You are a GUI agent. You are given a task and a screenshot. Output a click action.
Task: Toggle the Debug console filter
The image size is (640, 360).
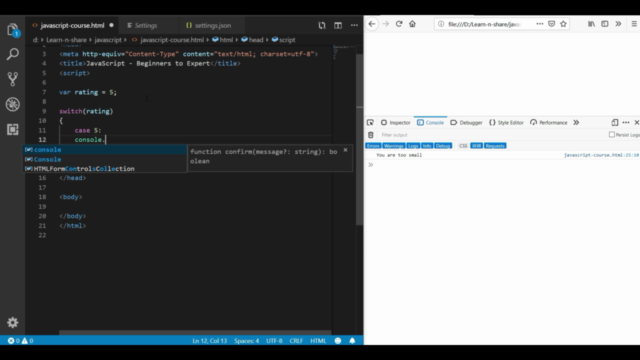443,146
